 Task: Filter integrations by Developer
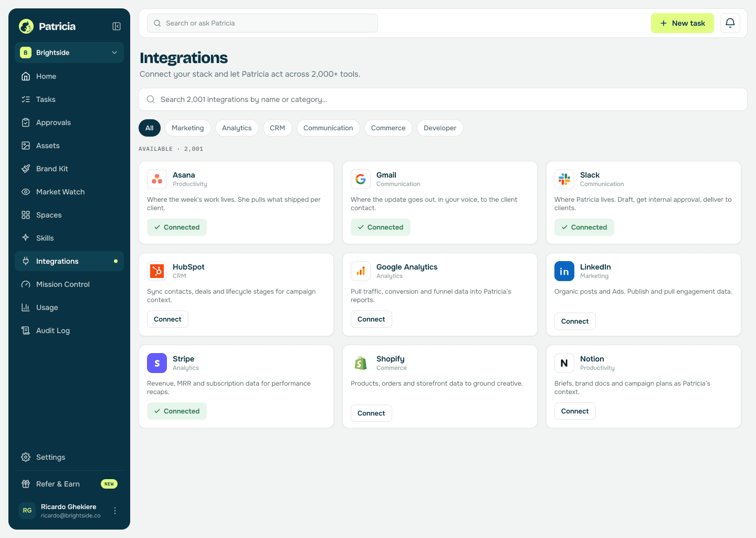click(440, 128)
